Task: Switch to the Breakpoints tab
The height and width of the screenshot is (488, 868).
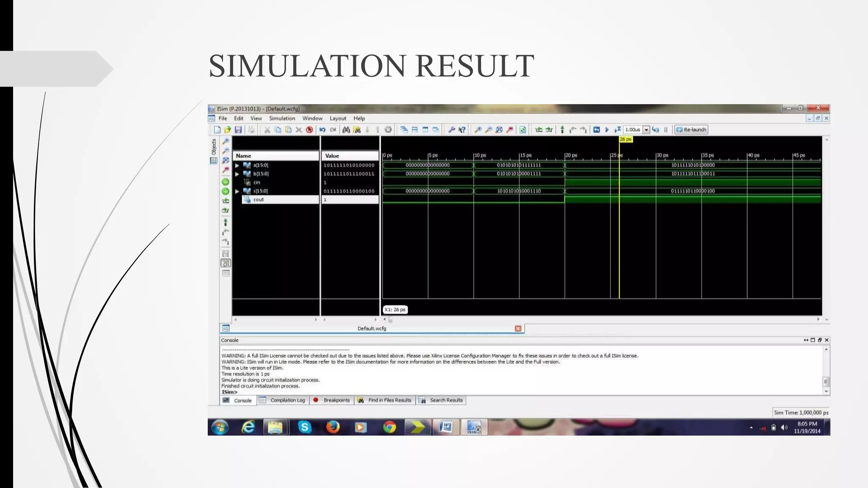Action: pyautogui.click(x=336, y=400)
